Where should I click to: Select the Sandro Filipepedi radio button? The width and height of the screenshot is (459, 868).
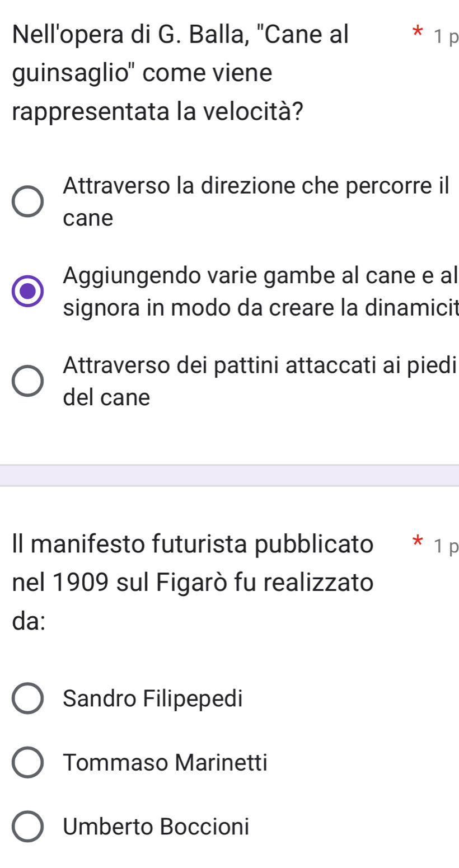click(28, 698)
